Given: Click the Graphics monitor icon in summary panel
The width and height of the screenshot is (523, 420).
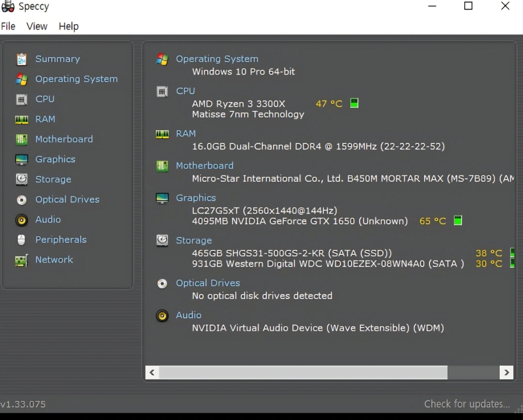Looking at the screenshot, I should point(162,198).
